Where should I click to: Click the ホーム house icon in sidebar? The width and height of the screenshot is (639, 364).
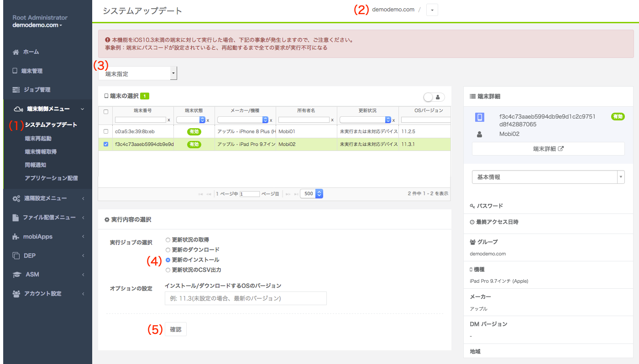pyautogui.click(x=16, y=52)
